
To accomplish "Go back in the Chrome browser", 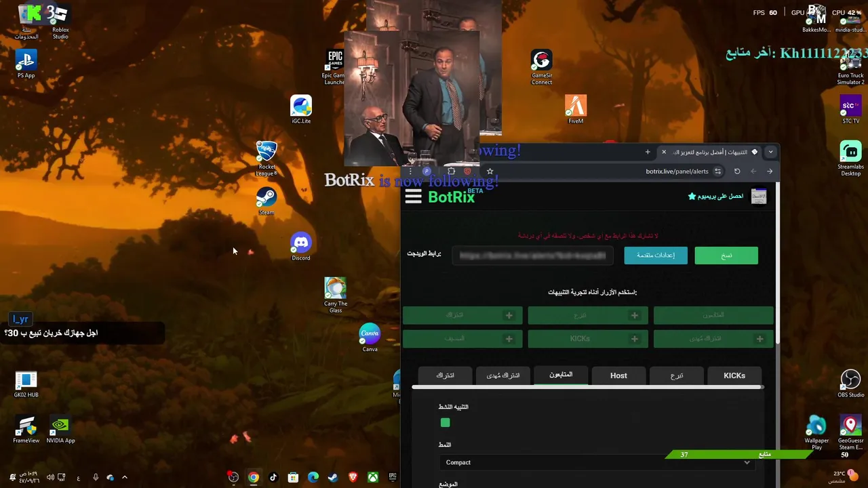I will click(x=770, y=171).
